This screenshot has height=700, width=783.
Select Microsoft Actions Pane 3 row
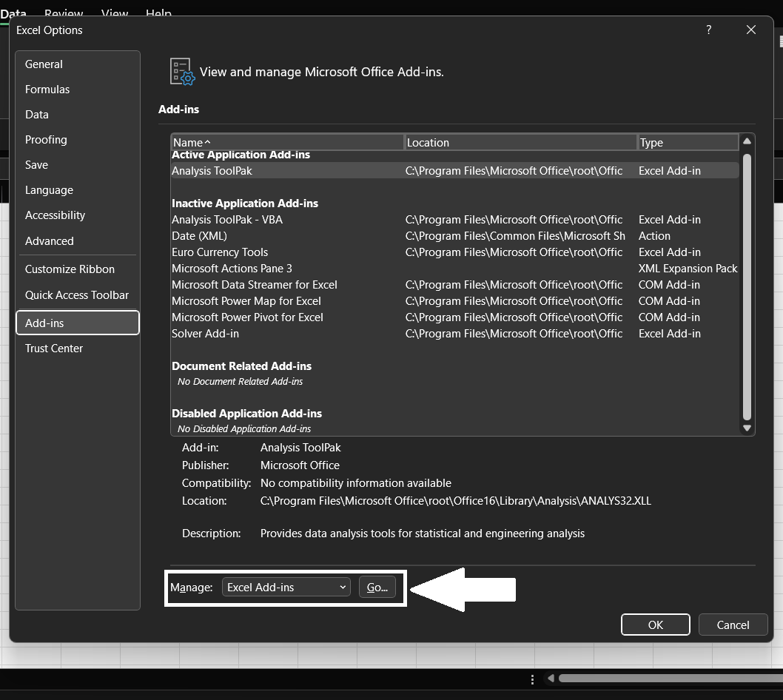[454, 269]
